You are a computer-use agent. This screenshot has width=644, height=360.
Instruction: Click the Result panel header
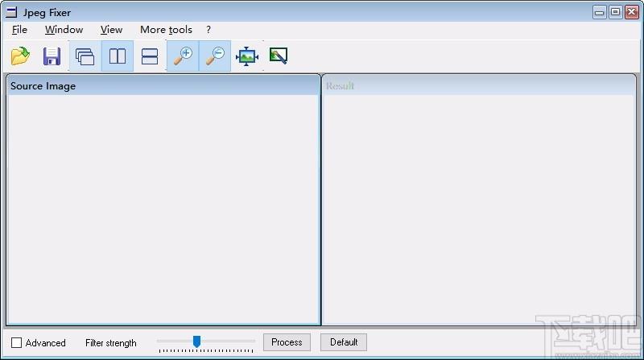(x=479, y=86)
